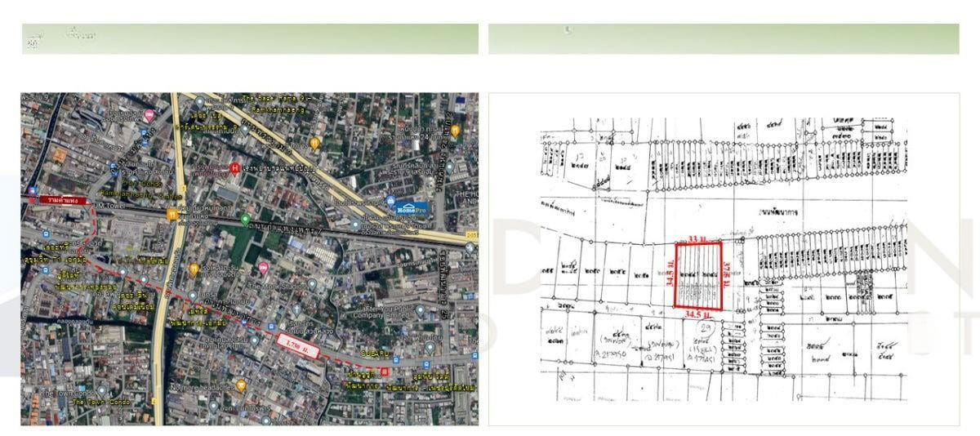Image resolution: width=980 pixels, height=436 pixels.
Task: Select the red hospital H marker
Action: tap(236, 168)
